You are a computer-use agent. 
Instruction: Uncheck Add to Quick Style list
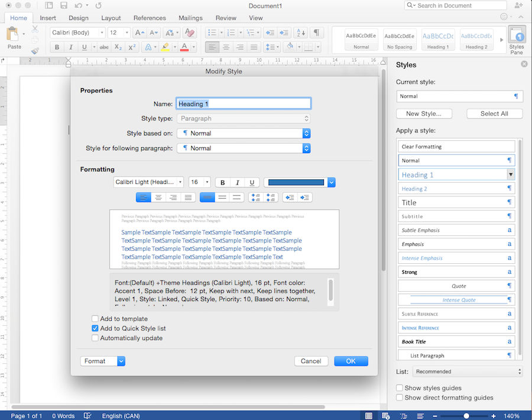95,328
